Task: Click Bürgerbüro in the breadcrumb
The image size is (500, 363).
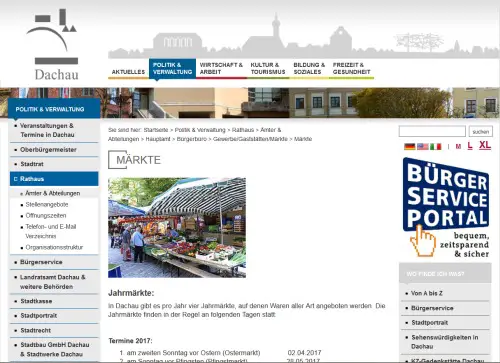Action: (192, 139)
